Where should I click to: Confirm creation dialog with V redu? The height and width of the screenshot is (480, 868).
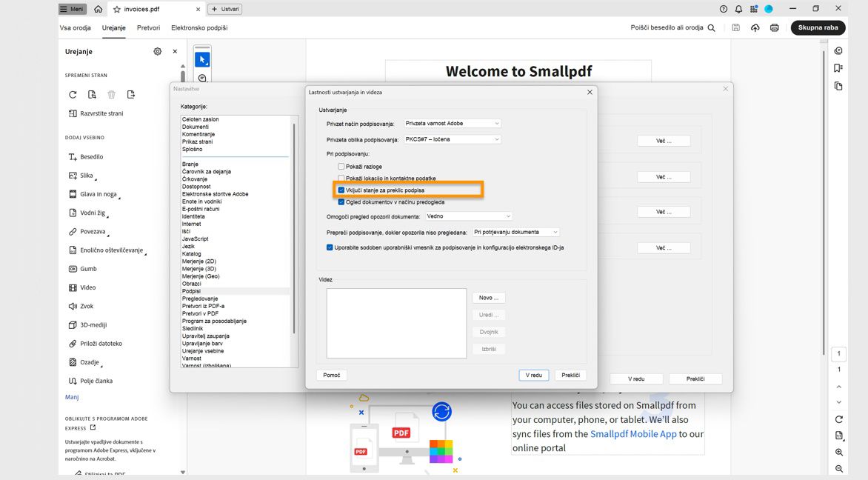tap(534, 376)
